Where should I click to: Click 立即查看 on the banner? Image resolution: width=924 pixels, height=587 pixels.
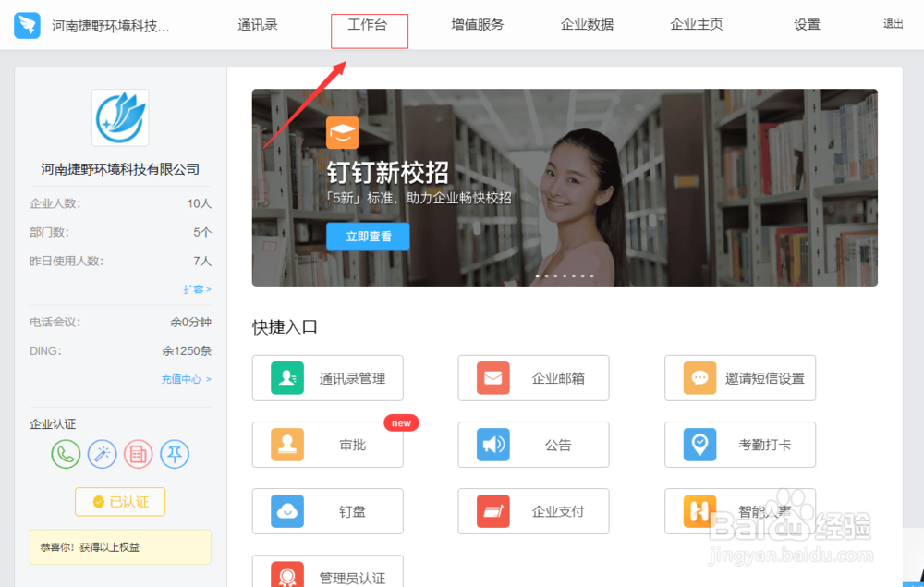[369, 237]
